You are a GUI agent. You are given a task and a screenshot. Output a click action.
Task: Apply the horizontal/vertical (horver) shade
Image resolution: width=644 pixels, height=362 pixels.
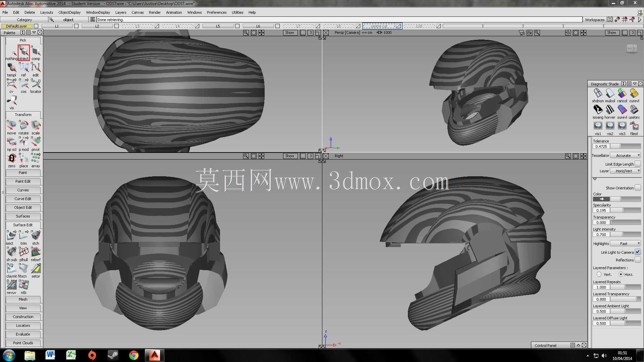610,112
